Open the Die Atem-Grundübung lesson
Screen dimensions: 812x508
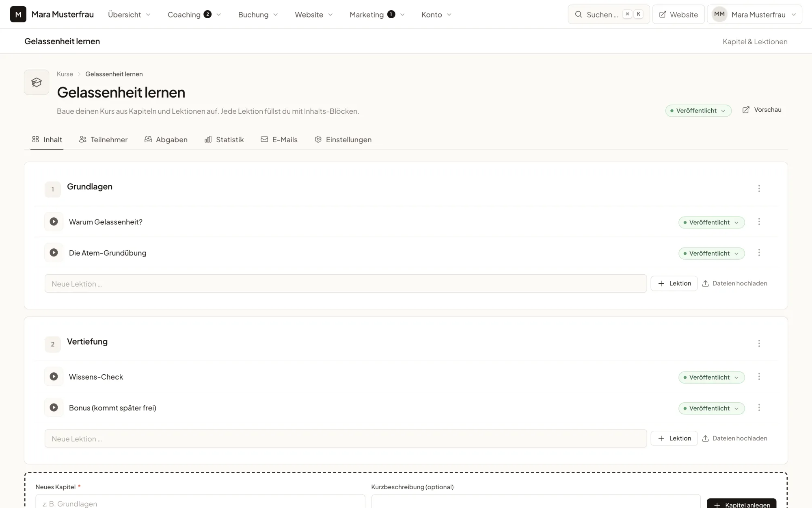click(x=108, y=253)
